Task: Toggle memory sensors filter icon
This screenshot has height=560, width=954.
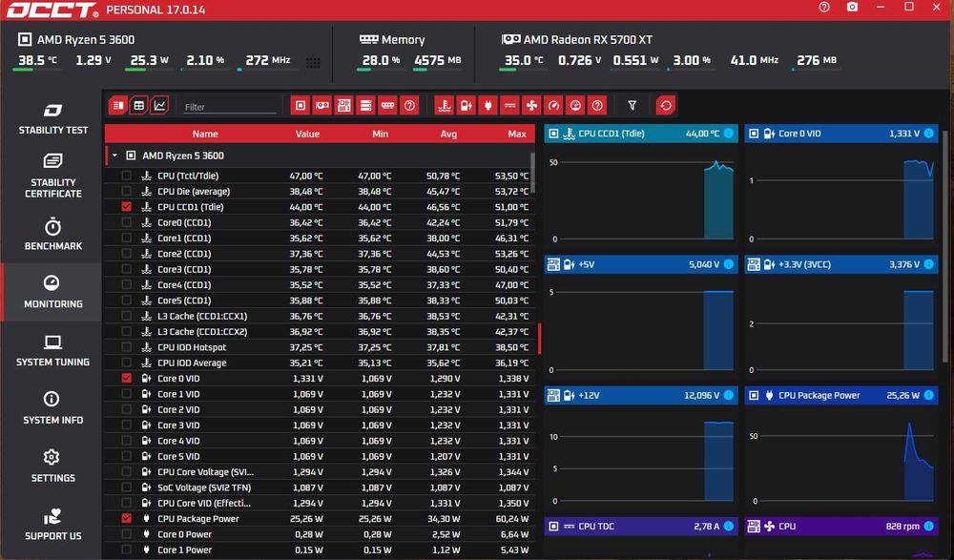Action: click(387, 105)
